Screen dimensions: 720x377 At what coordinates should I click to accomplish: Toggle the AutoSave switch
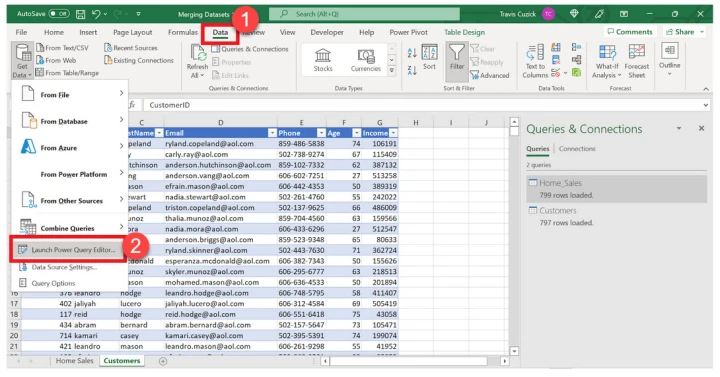(59, 14)
